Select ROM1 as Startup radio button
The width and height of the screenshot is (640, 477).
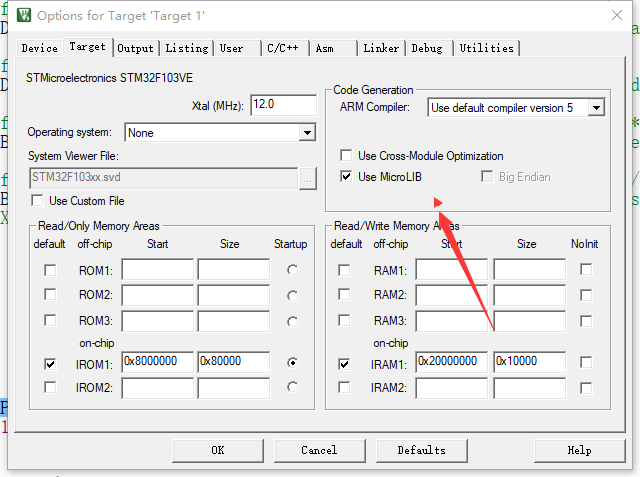292,270
